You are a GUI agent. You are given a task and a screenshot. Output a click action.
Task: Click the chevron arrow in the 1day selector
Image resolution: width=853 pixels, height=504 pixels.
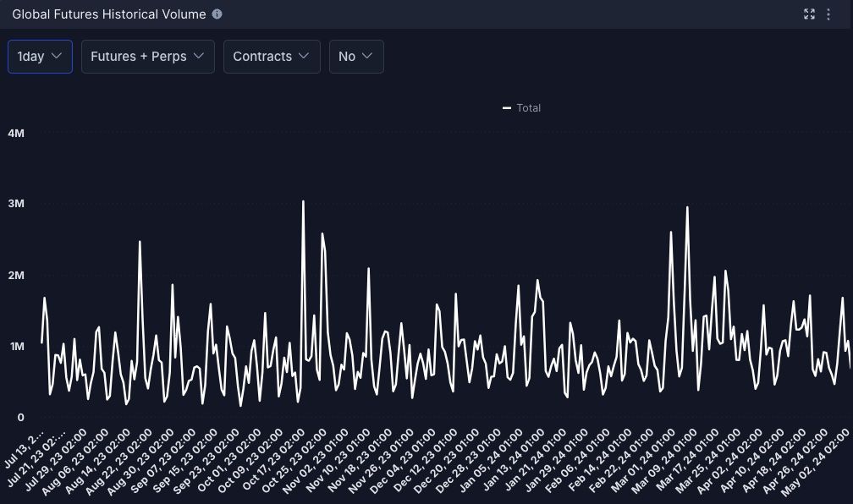57,57
